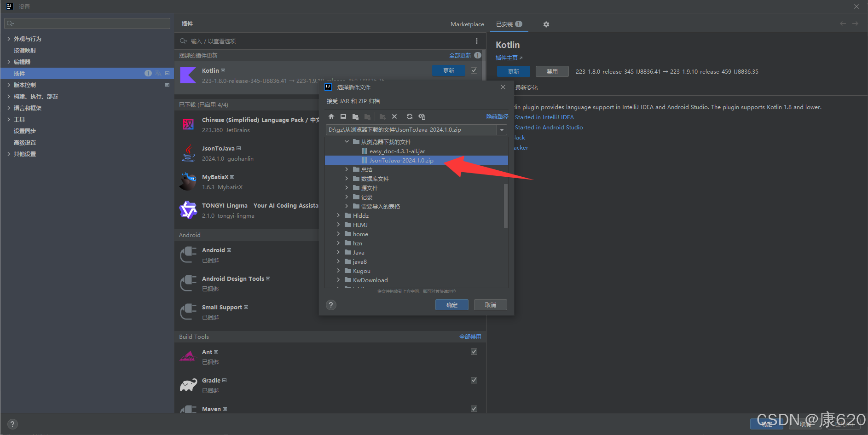Select the KwDownload folder
Viewport: 868px width, 435px height.
coord(370,280)
